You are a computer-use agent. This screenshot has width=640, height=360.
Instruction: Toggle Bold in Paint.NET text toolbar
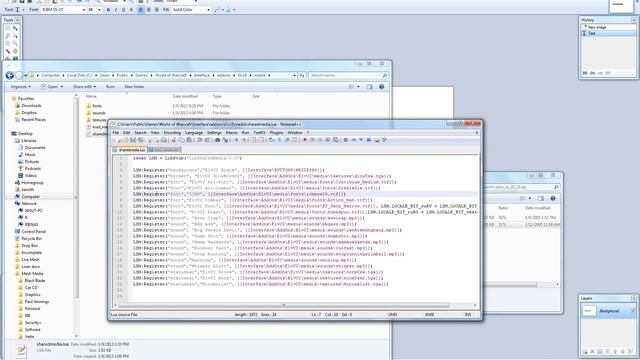pyautogui.click(x=108, y=9)
